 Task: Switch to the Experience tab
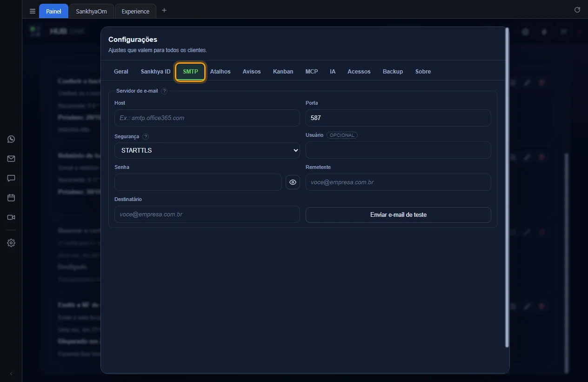click(135, 11)
